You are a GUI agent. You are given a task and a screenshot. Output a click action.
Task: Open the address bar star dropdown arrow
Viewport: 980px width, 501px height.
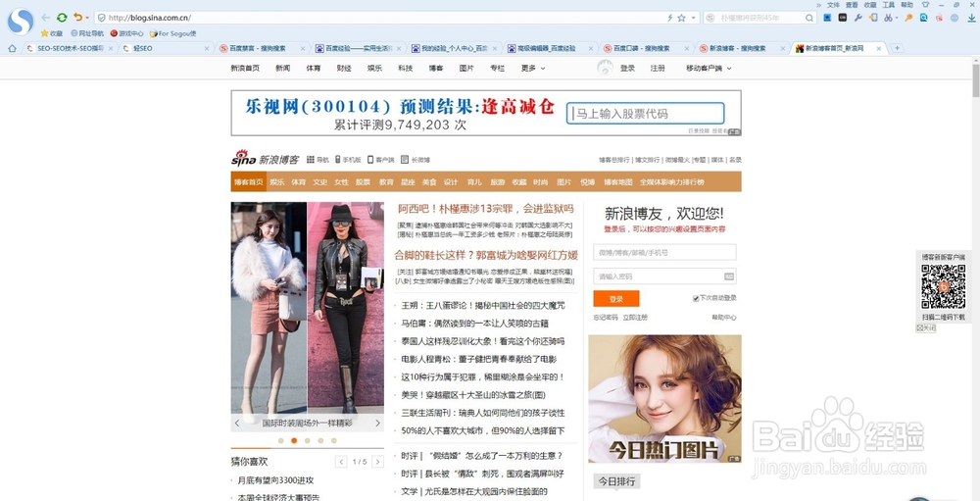tap(693, 19)
